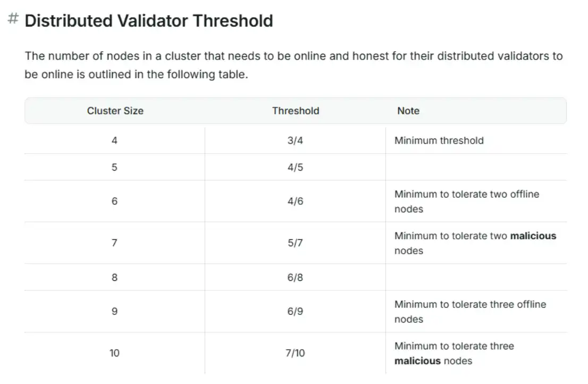The image size is (588, 384).
Task: Select the 5/7 threshold cell
Action: pos(295,243)
